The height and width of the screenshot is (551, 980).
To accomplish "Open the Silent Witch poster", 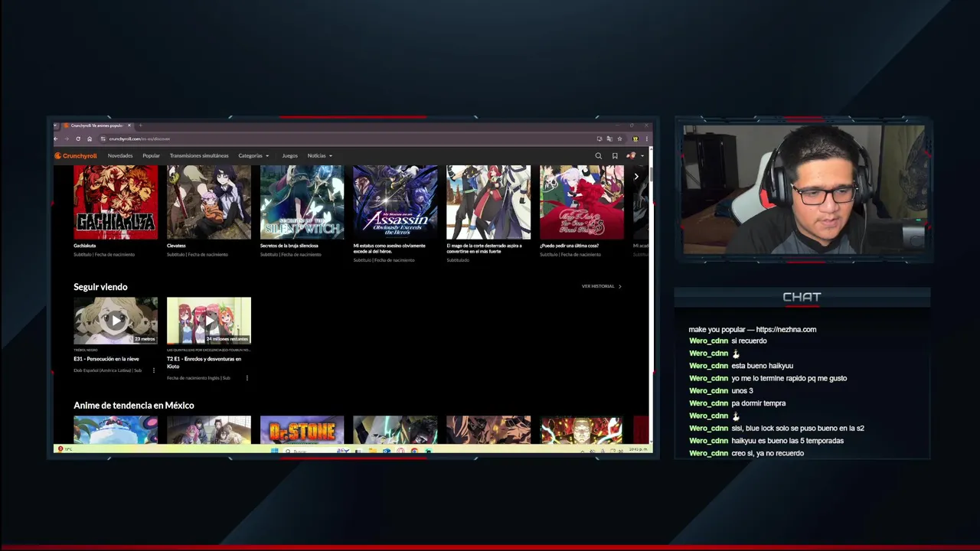I will 302,202.
